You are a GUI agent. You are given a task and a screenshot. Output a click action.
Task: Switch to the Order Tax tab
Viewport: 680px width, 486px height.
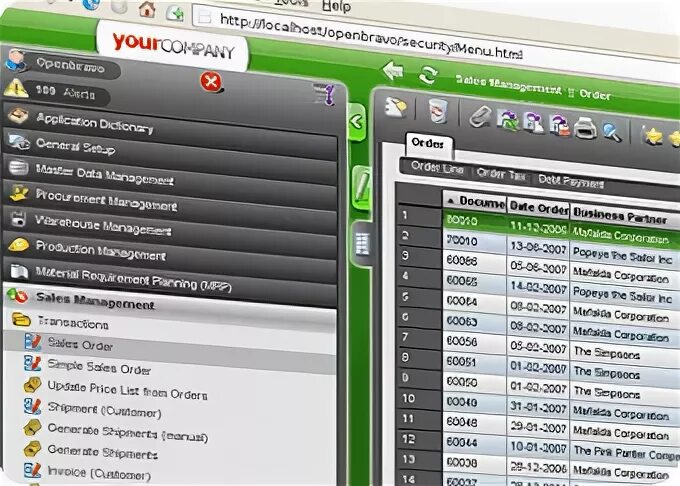click(501, 174)
